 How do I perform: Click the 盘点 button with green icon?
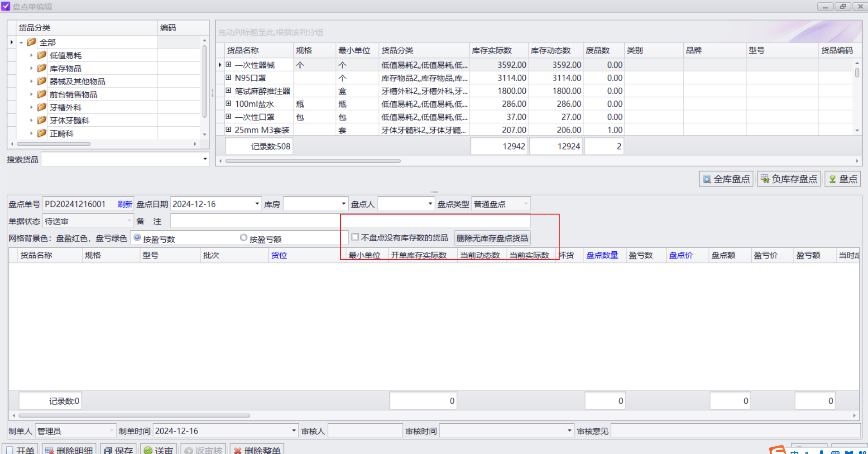click(x=843, y=179)
